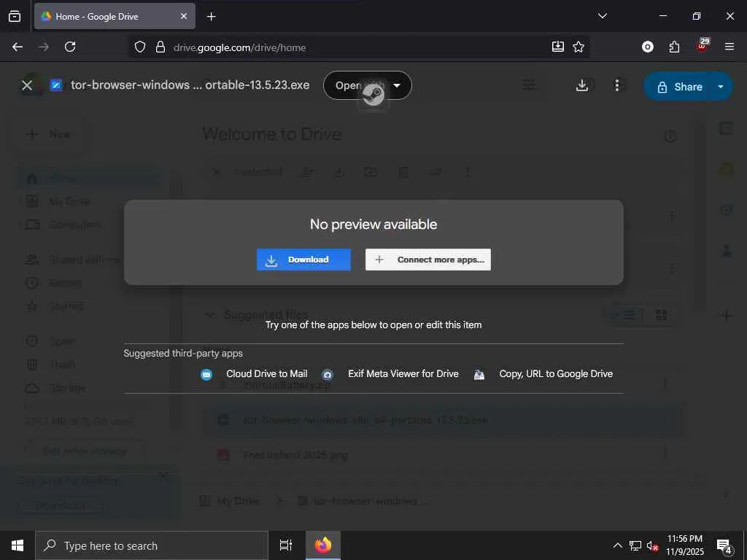Screen dimensions: 747x560
Task: Click the download icon in the preview header
Action: tap(581, 85)
